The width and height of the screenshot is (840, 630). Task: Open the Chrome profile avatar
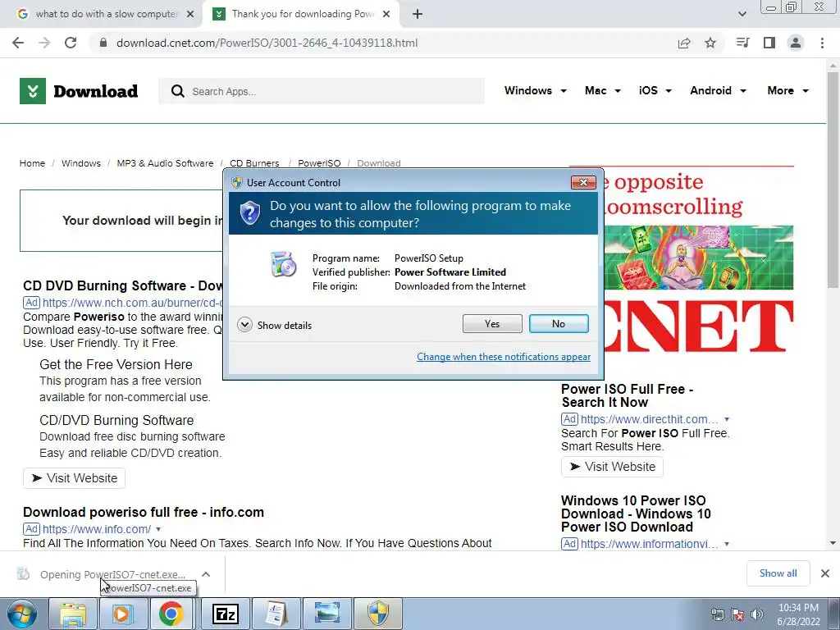coord(796,43)
